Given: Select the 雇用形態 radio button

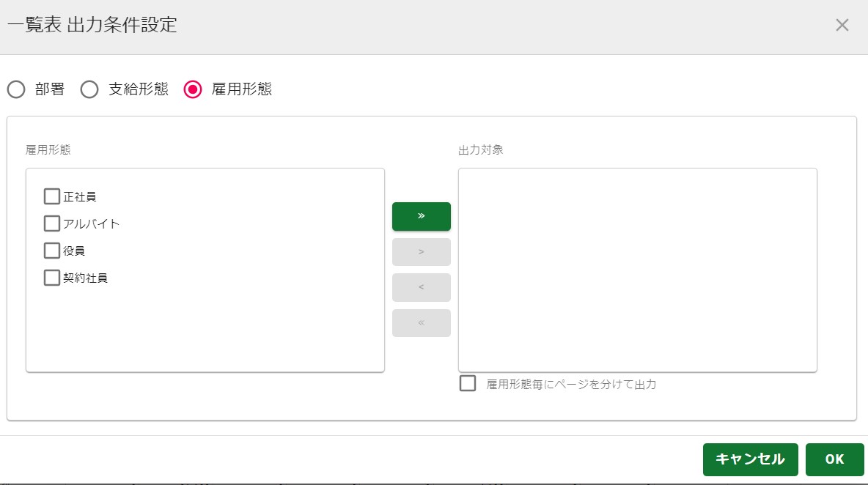Looking at the screenshot, I should (193, 89).
